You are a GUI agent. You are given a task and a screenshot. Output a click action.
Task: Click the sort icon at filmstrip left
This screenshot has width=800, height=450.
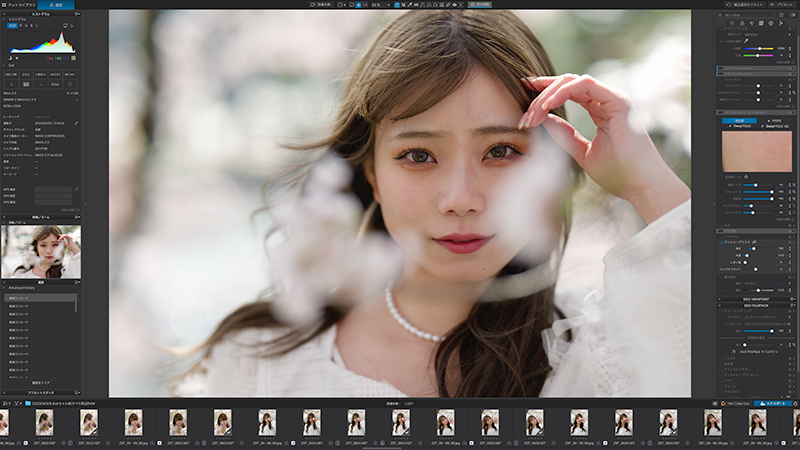tap(5, 403)
